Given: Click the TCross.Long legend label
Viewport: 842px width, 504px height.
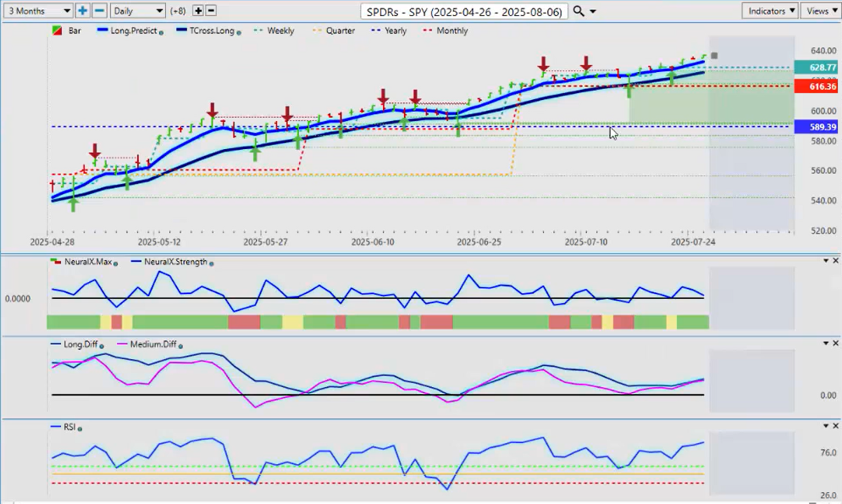Looking at the screenshot, I should pos(208,30).
